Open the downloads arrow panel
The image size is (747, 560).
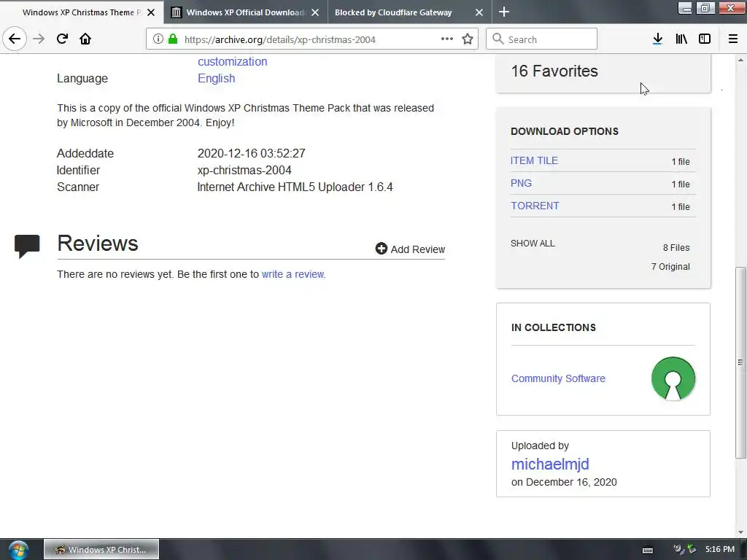click(657, 39)
